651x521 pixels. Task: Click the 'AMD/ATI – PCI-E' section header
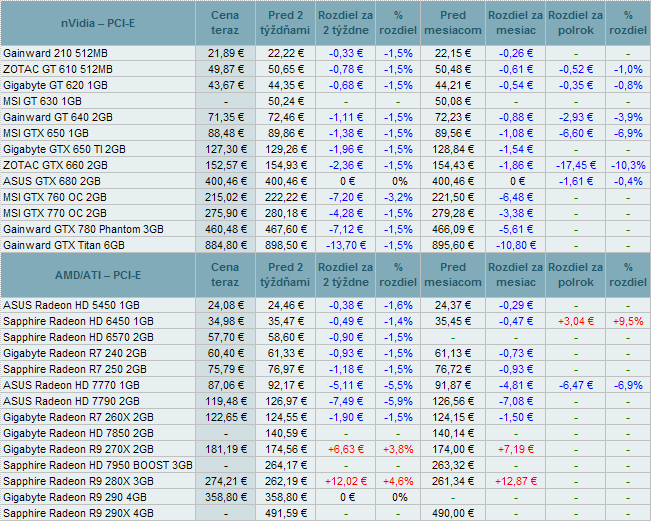pos(98,275)
